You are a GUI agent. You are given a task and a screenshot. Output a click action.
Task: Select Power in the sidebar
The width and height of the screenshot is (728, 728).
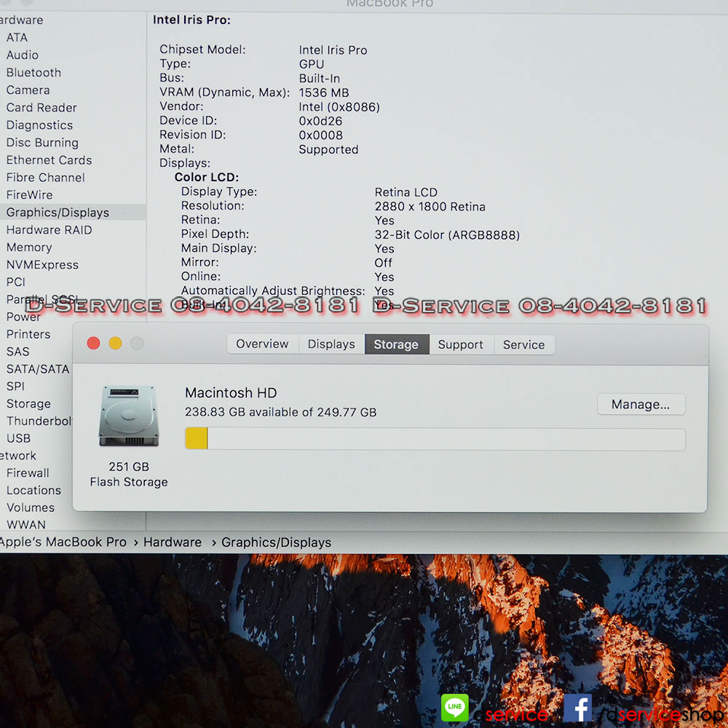[23, 317]
